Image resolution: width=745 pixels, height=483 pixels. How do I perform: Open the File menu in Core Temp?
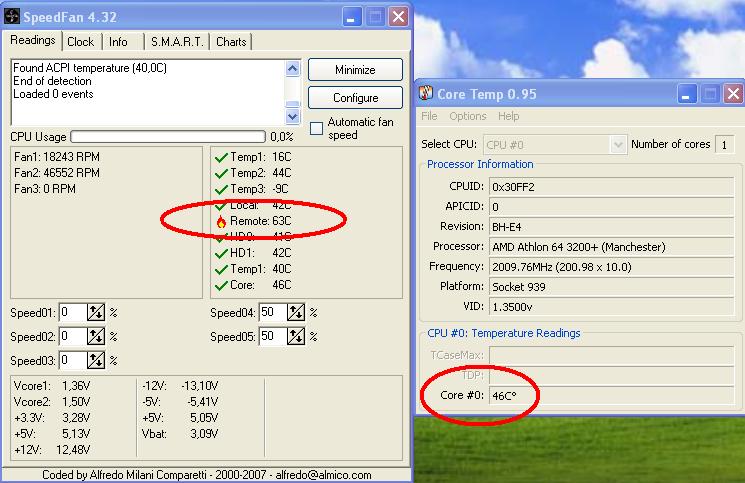[x=429, y=116]
